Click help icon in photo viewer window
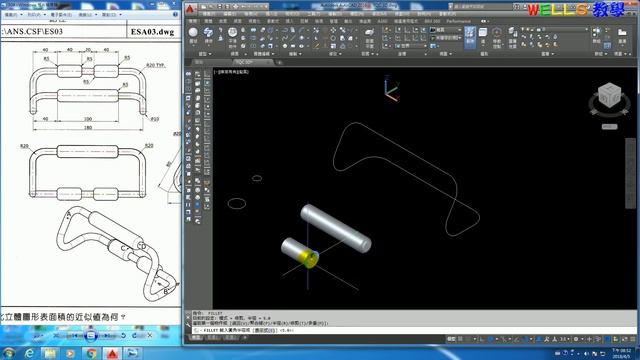This screenshot has width=640, height=360. pos(176,14)
